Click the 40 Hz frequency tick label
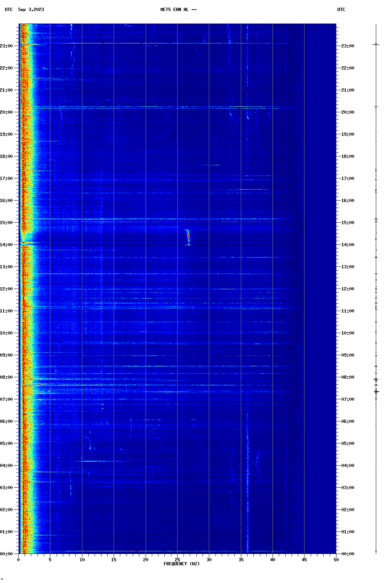392x583 pixels. click(272, 559)
